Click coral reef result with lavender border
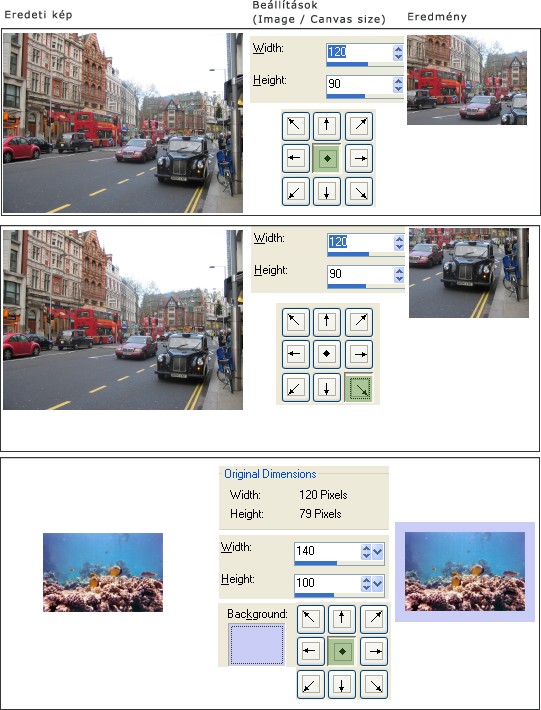The height and width of the screenshot is (710, 541). [465, 571]
